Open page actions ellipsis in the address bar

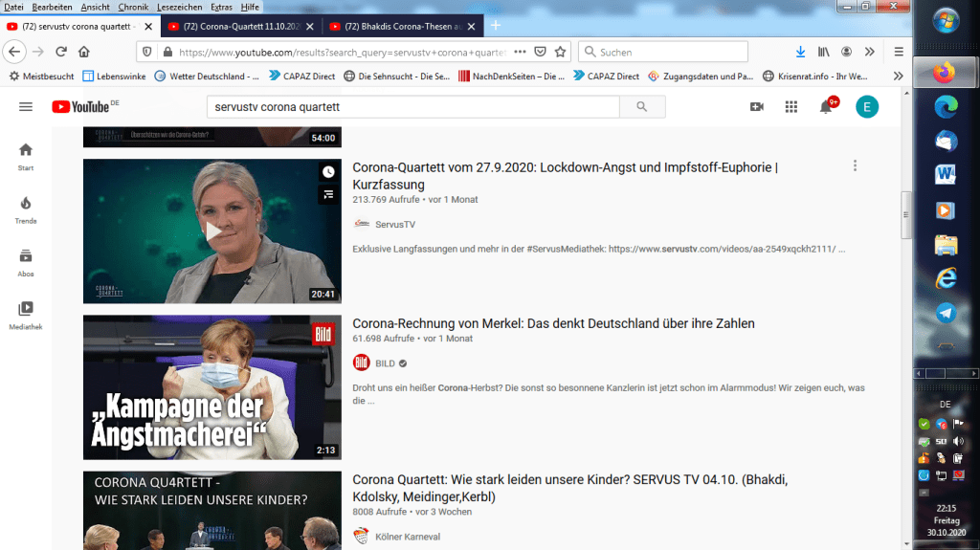(520, 52)
